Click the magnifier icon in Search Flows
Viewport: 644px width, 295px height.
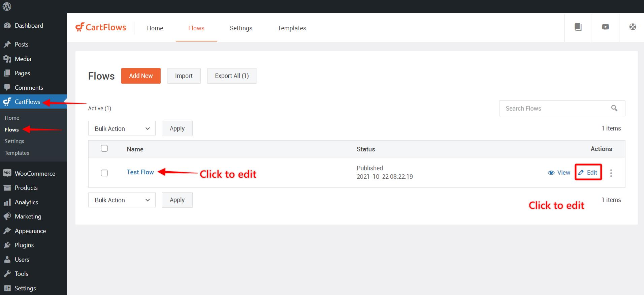coord(614,108)
